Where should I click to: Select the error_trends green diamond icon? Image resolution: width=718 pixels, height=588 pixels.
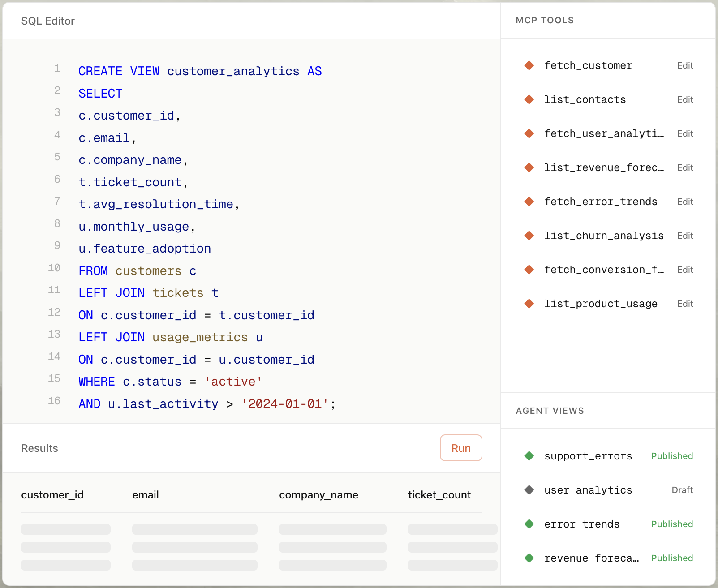tap(529, 524)
